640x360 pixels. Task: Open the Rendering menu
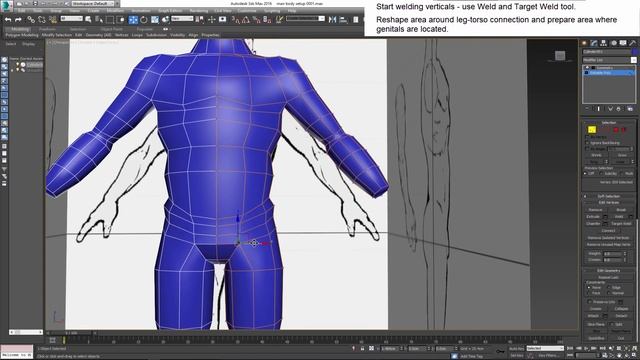tap(199, 11)
